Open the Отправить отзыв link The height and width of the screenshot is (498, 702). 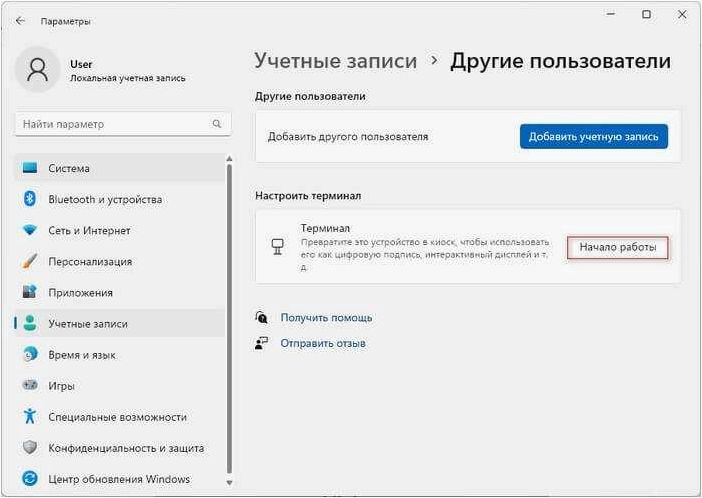click(323, 343)
